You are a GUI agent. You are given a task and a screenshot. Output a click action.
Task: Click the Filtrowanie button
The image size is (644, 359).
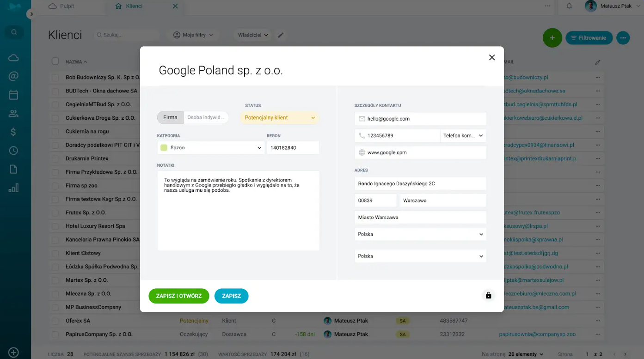[x=589, y=38]
